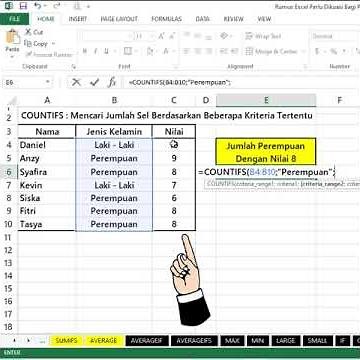360x360 pixels.
Task: Toggle Bold formatting
Action: tap(85, 51)
